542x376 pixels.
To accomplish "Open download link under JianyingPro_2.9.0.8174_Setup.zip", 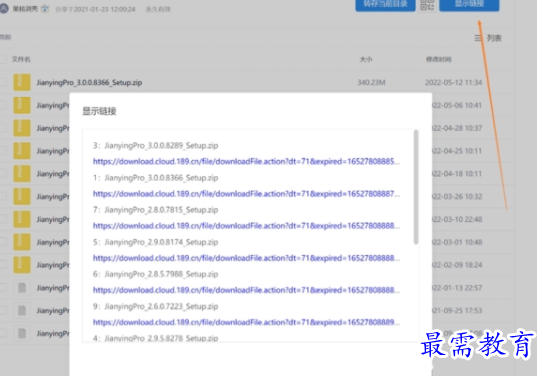I will pyautogui.click(x=246, y=258).
